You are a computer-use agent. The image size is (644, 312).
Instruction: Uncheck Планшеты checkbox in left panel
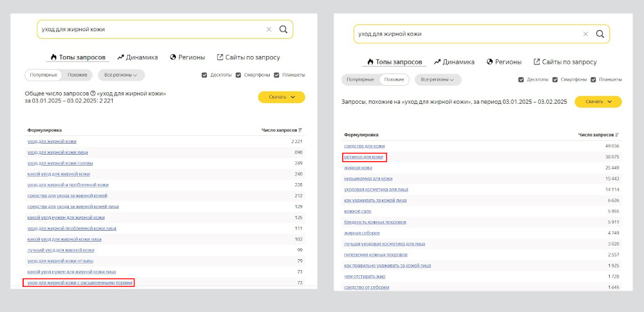pos(276,75)
